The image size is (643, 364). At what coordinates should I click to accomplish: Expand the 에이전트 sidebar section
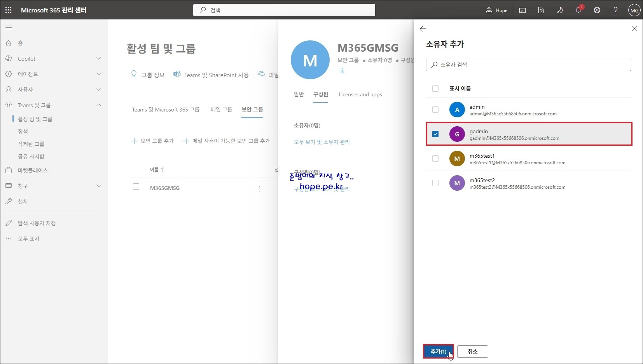[99, 74]
